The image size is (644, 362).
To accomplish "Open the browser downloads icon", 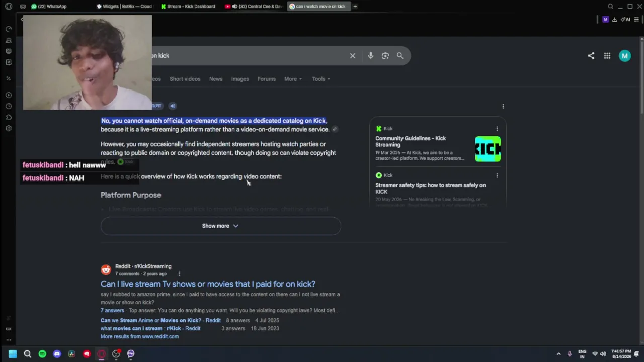I will 614,20.
